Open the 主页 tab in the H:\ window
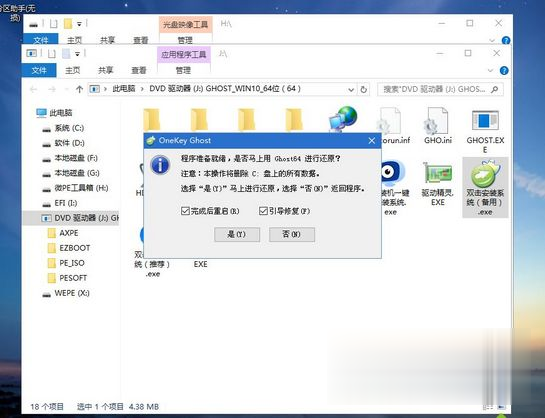The width and height of the screenshot is (545, 418). [x=74, y=40]
